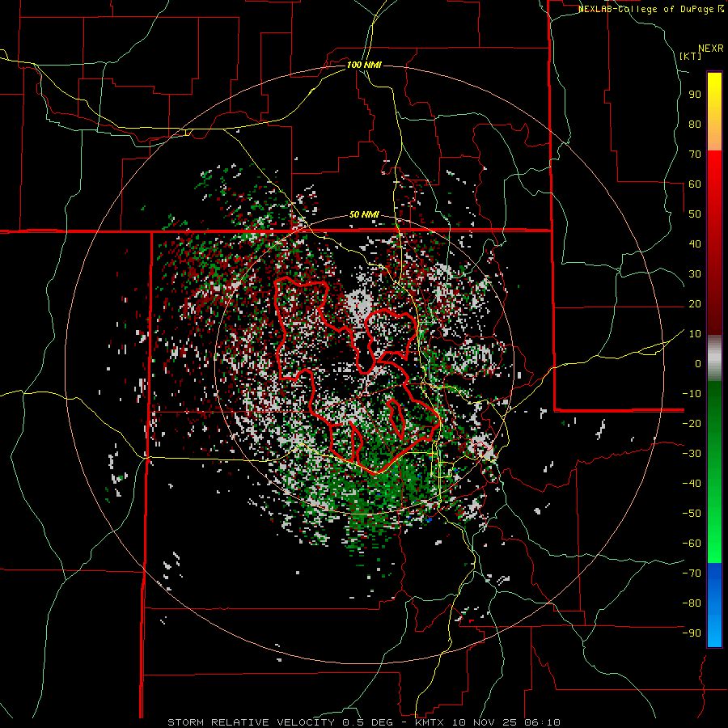
Task: Click the "-60" value on the velocity scale
Action: (x=692, y=544)
